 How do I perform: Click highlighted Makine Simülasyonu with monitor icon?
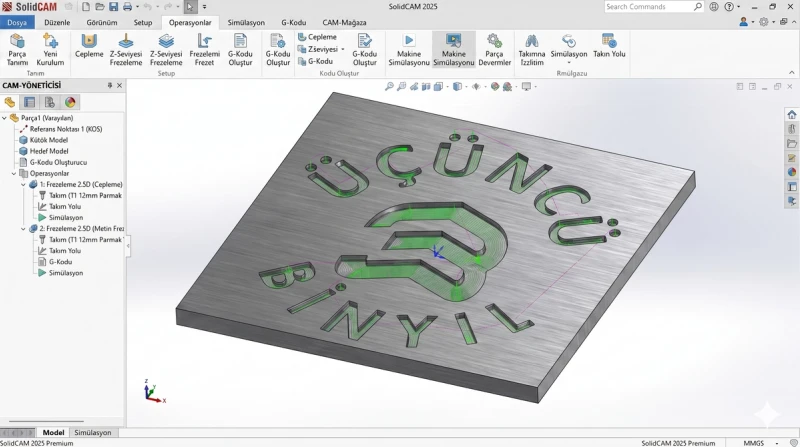454,49
